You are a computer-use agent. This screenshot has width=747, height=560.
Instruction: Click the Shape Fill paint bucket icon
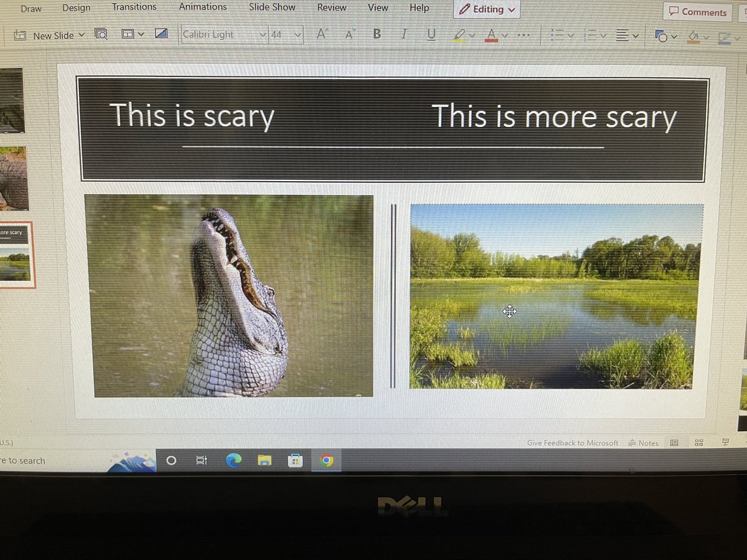[693, 37]
